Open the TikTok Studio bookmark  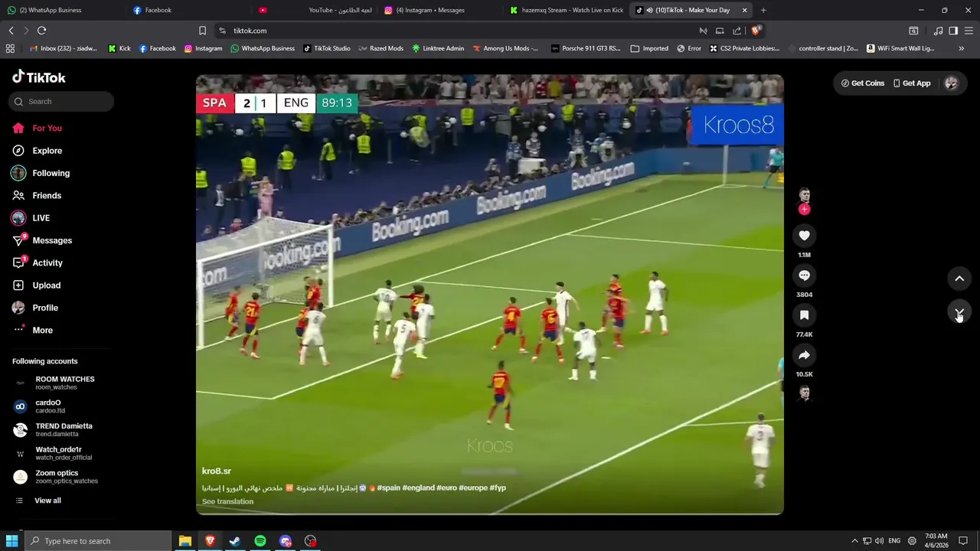click(x=327, y=48)
